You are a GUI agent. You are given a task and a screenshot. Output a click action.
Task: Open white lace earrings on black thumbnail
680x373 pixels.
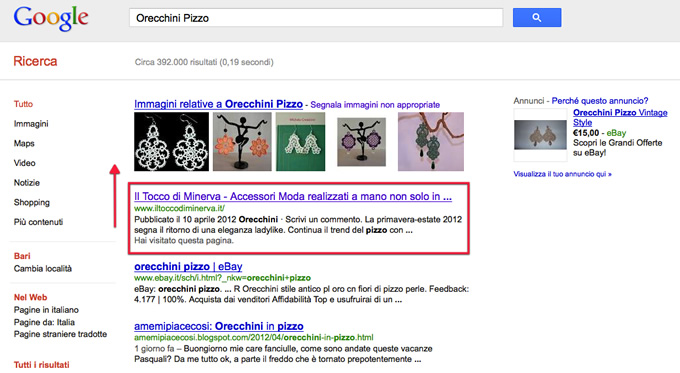pos(171,141)
